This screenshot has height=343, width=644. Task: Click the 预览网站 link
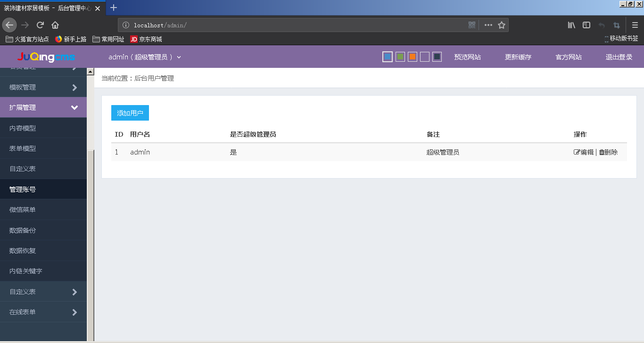(468, 57)
